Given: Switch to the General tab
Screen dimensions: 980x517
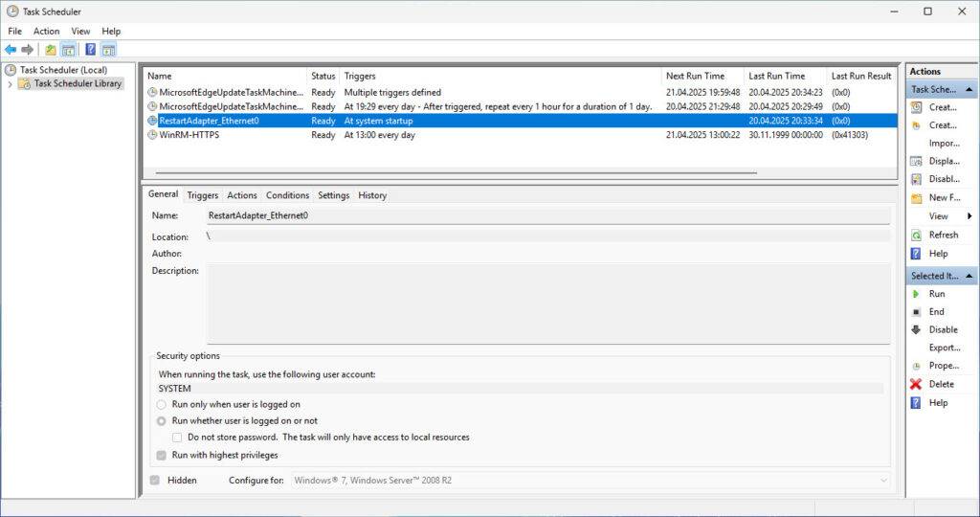Looking at the screenshot, I should point(163,194).
